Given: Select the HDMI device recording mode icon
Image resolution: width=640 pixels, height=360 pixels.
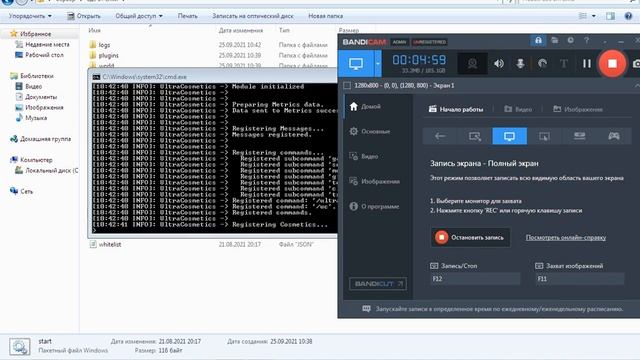Looking at the screenshot, I should point(579,136).
